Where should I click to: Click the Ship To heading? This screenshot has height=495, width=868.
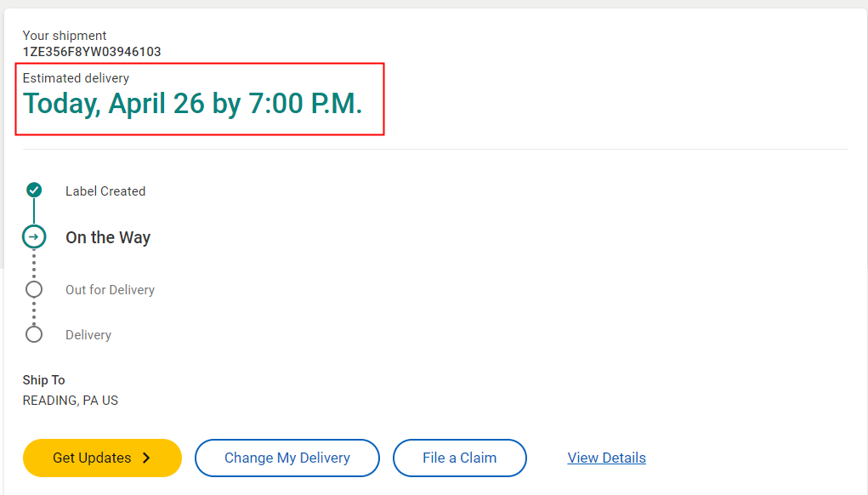44,380
